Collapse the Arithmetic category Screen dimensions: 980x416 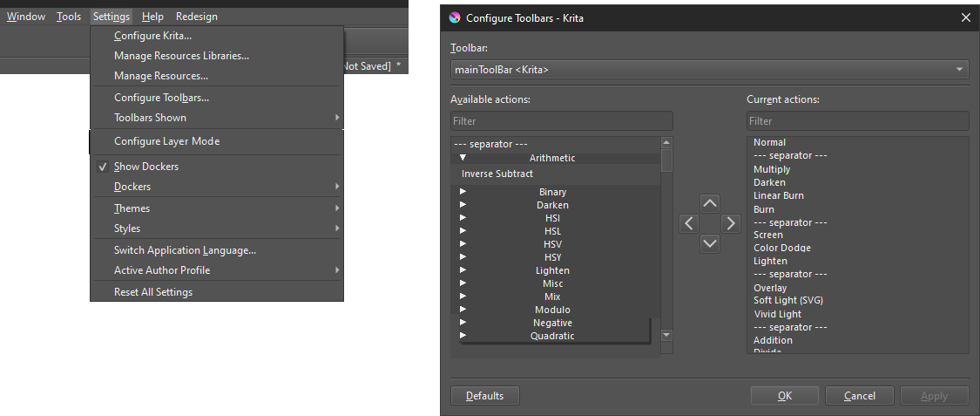pos(463,158)
